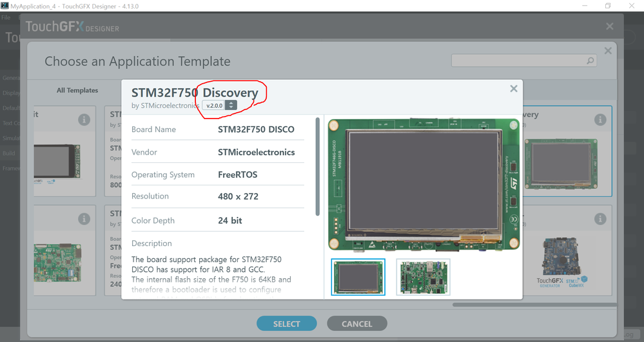Show info for bottom-left template card
This screenshot has width=644, height=342.
tap(84, 219)
